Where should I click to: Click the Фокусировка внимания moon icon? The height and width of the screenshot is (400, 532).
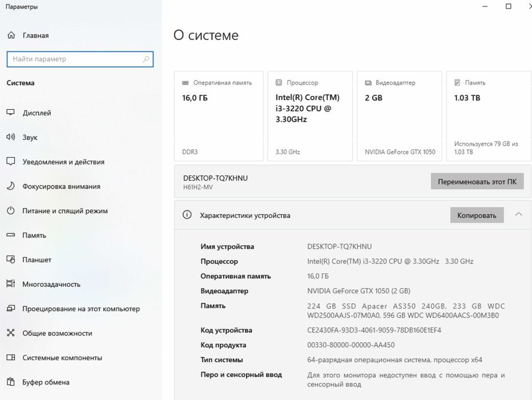(11, 186)
